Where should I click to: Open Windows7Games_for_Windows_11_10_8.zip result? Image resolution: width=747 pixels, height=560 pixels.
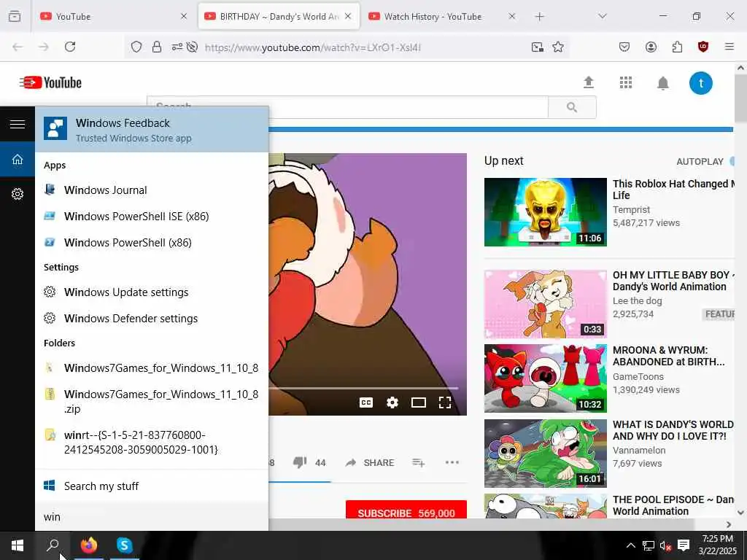(x=152, y=402)
